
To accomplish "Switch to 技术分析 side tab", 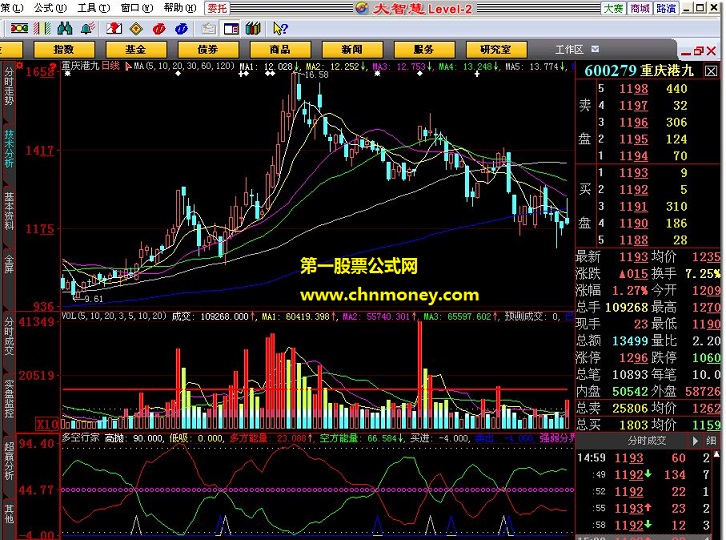I will point(9,149).
